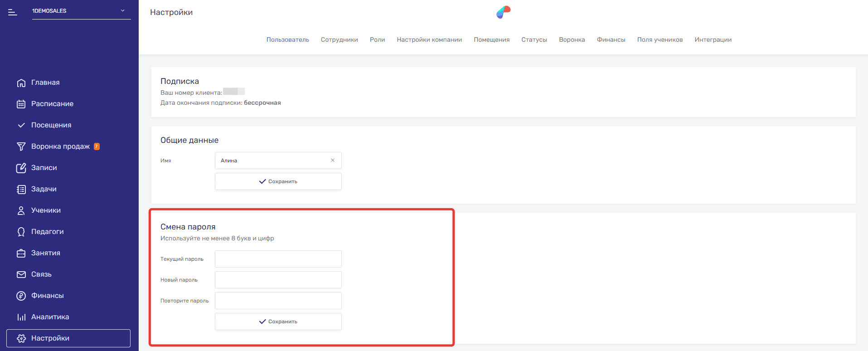Clear the Имя field with X

(x=333, y=160)
